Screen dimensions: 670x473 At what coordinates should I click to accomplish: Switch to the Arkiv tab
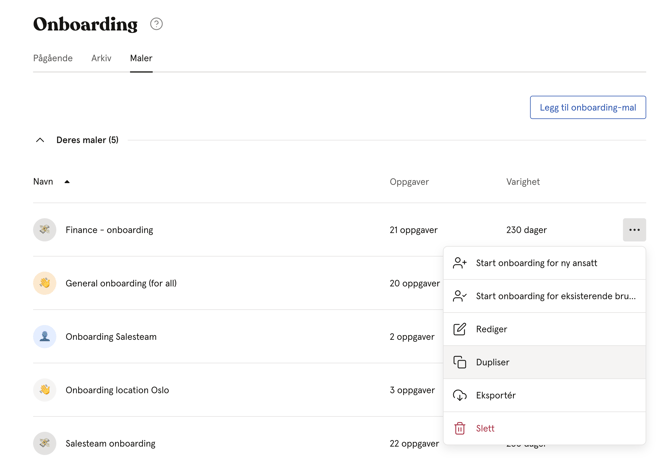point(101,58)
